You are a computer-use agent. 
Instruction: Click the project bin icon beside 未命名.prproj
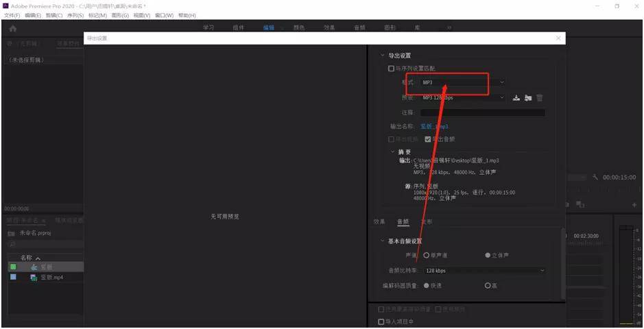[12, 233]
